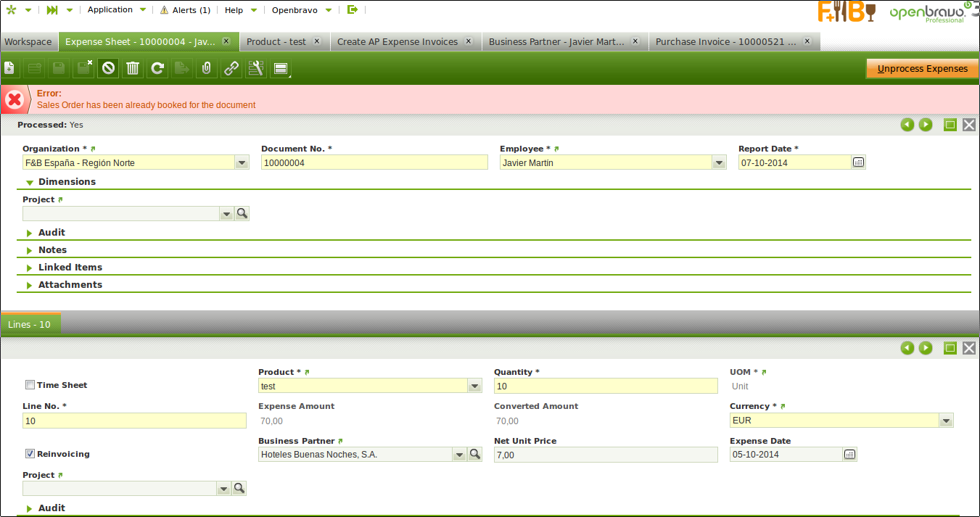Click the Undo changes toolbar icon
This screenshot has width=980, height=517.
point(108,68)
